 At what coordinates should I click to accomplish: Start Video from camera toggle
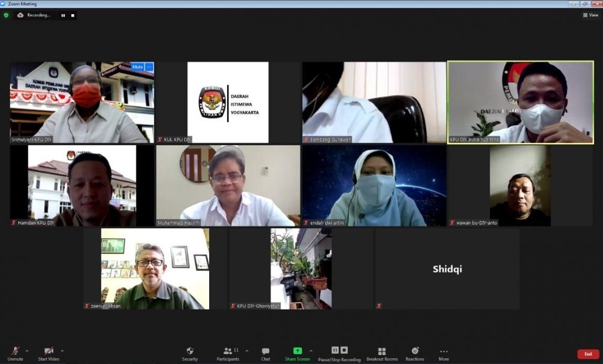coord(49,354)
